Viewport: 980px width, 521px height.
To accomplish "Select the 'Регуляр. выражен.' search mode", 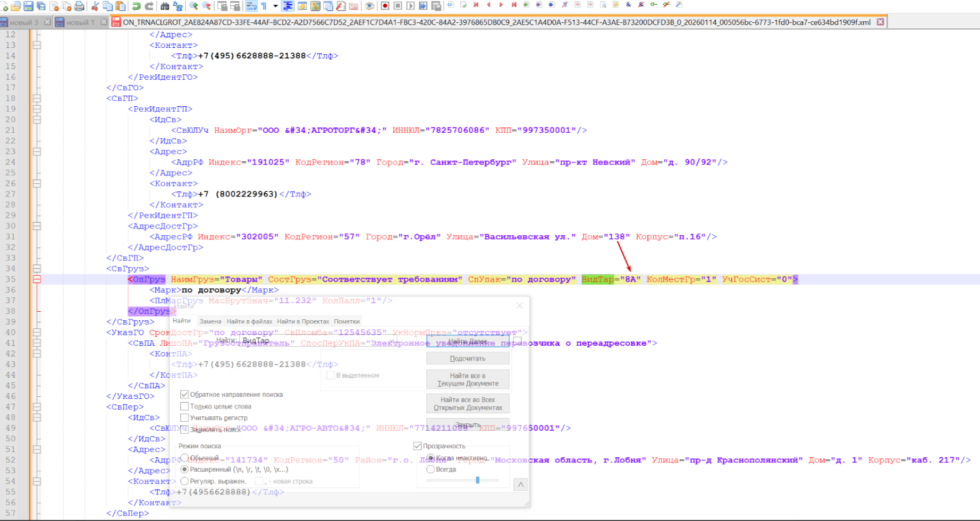I will [x=184, y=481].
